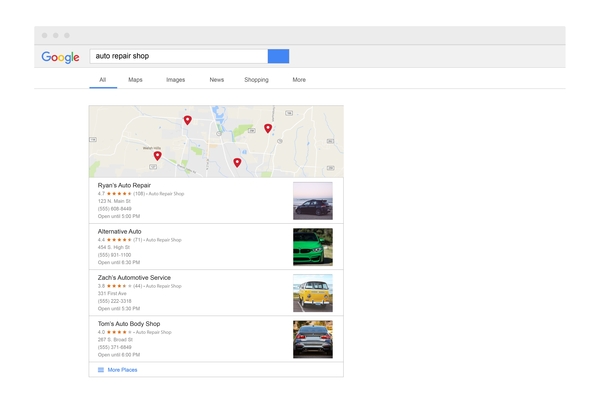
Task: Open the Alternative Auto listing title
Action: tap(119, 231)
